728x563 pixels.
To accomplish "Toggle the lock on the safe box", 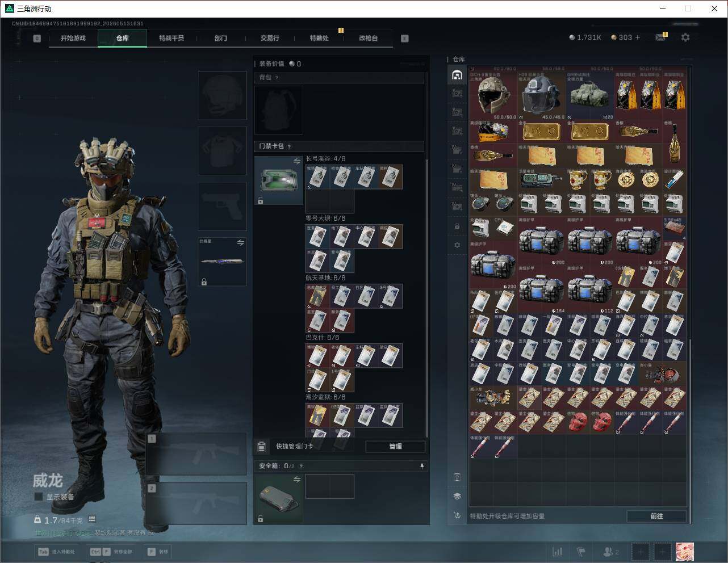I will click(x=260, y=519).
